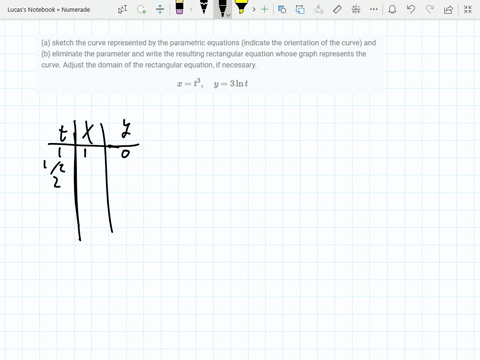Click the equation x = t³, y = 3 ln t
480x360 pixels.
[x=212, y=83]
